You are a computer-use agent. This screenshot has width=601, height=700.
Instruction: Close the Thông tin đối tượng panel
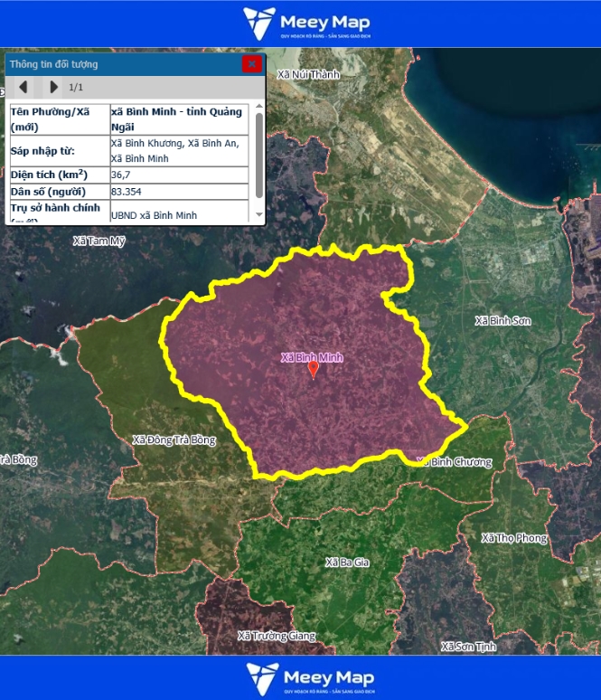252,64
